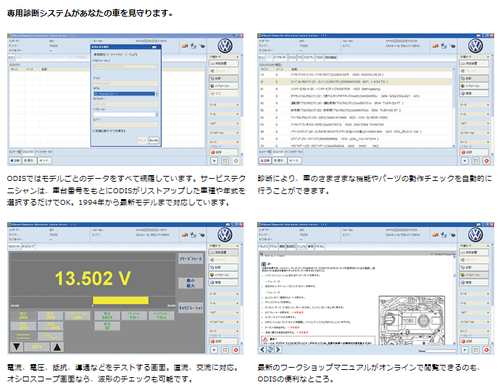Image resolution: width=500 pixels, height=388 pixels.
Task: Click yellow square icon below multimeter sidebar
Action: [x=225, y=350]
